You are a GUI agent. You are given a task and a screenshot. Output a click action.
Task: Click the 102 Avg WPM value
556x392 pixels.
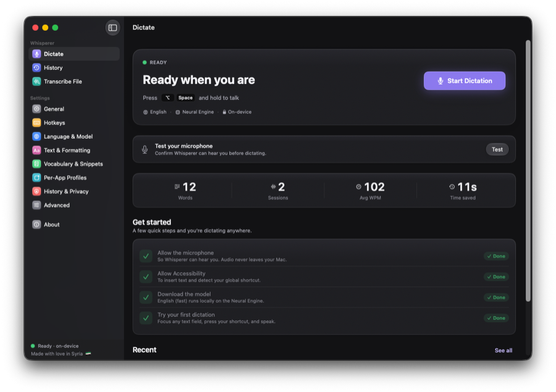(x=374, y=187)
